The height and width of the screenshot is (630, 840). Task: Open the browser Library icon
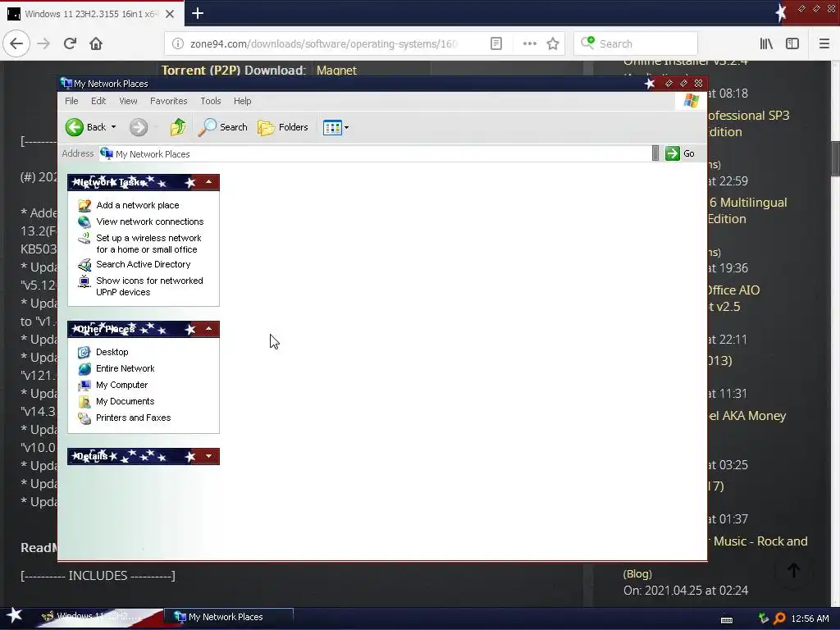tap(766, 43)
